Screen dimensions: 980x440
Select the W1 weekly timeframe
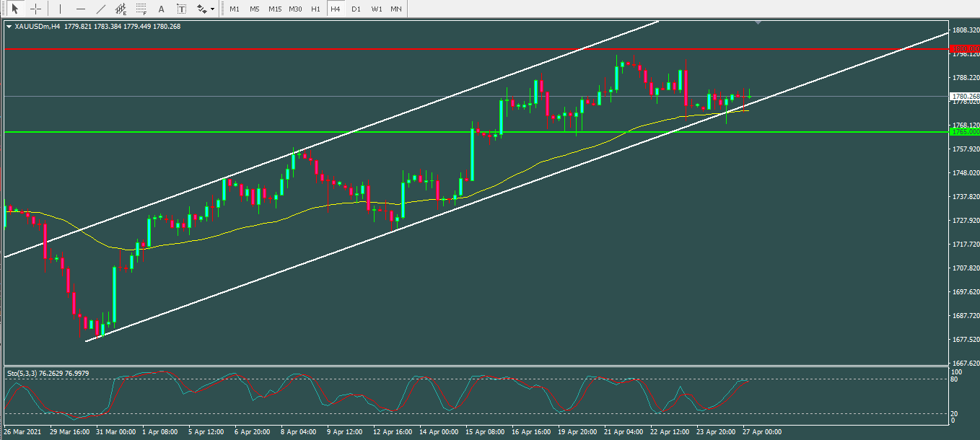pyautogui.click(x=376, y=9)
